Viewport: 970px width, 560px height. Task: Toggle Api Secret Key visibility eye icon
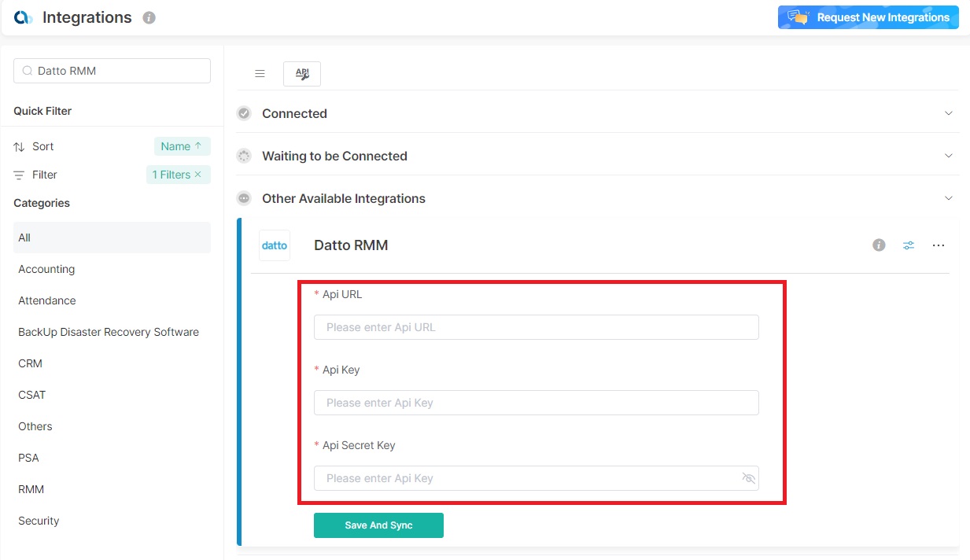(x=748, y=478)
